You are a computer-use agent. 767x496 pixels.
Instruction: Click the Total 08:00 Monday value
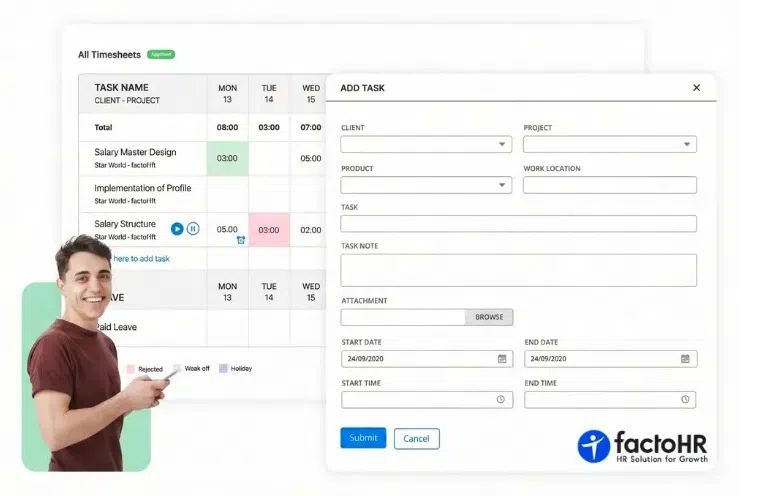coord(227,127)
